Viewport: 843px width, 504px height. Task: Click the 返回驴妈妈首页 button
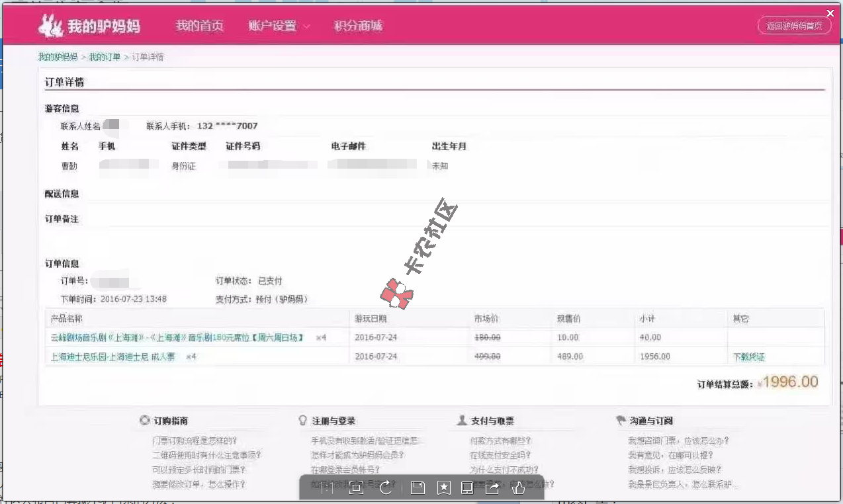[x=794, y=26]
